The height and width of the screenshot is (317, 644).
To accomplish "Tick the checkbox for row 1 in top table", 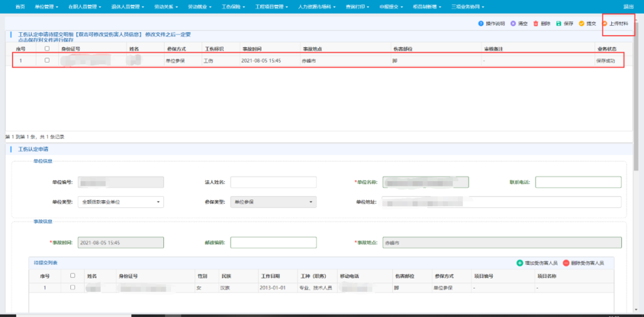I will coord(47,60).
